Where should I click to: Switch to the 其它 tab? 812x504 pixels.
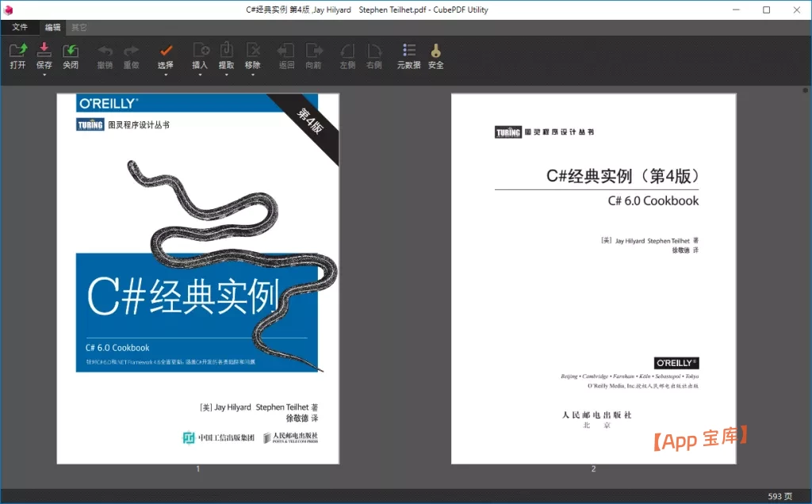tap(78, 26)
